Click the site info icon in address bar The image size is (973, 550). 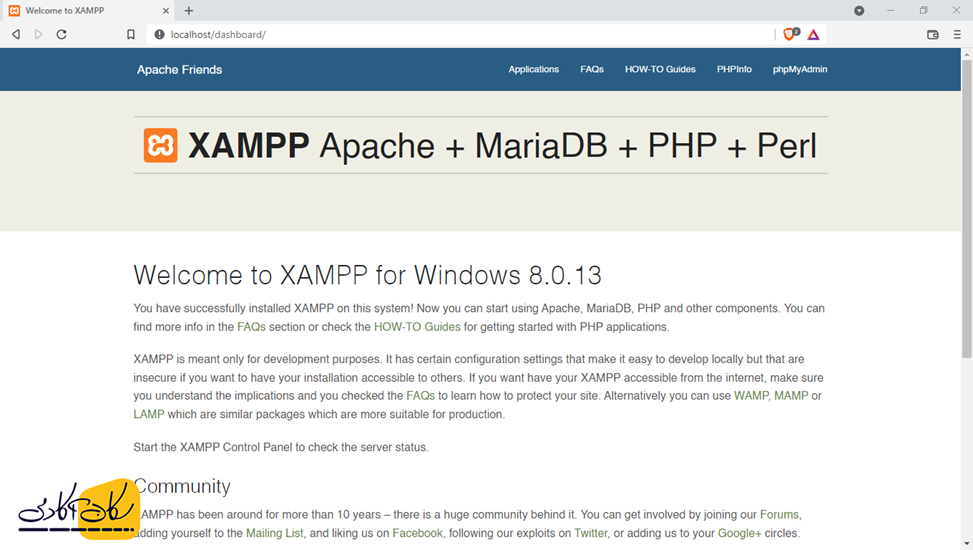pyautogui.click(x=159, y=35)
